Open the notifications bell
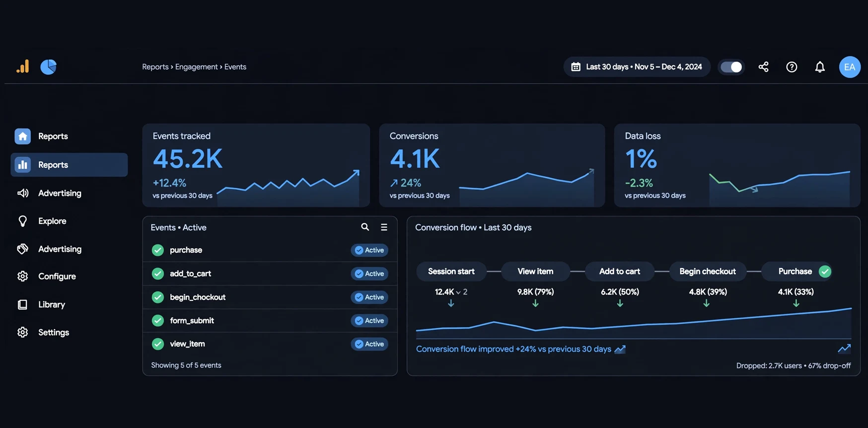The height and width of the screenshot is (428, 868). [820, 67]
